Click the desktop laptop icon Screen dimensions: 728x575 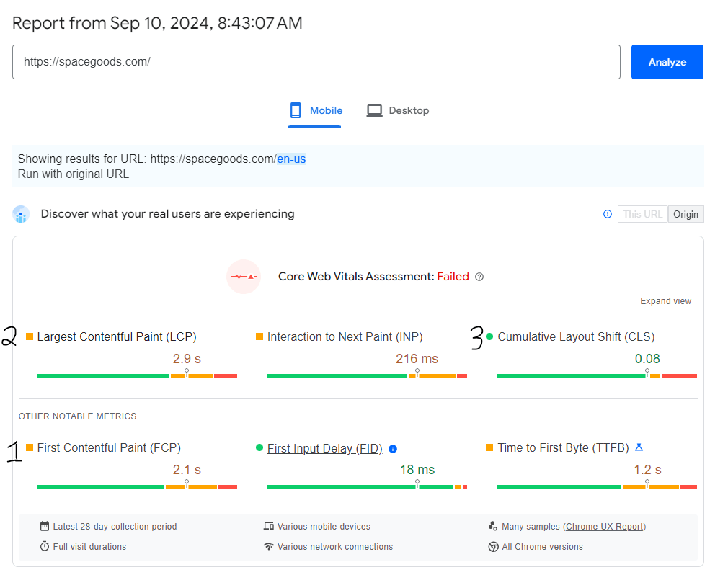click(x=374, y=110)
